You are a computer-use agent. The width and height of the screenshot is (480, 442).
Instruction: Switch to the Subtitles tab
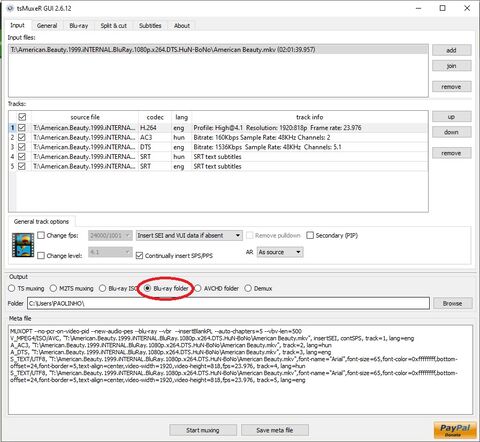150,26
